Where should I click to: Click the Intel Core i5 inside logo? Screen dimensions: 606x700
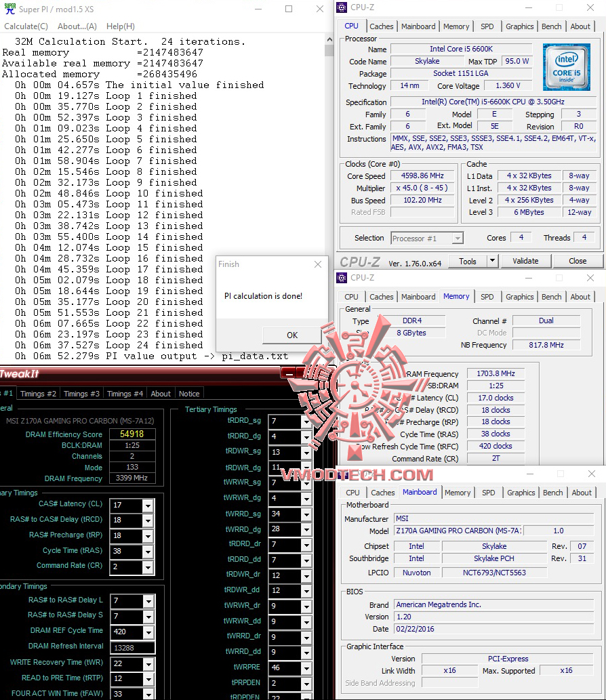(566, 67)
